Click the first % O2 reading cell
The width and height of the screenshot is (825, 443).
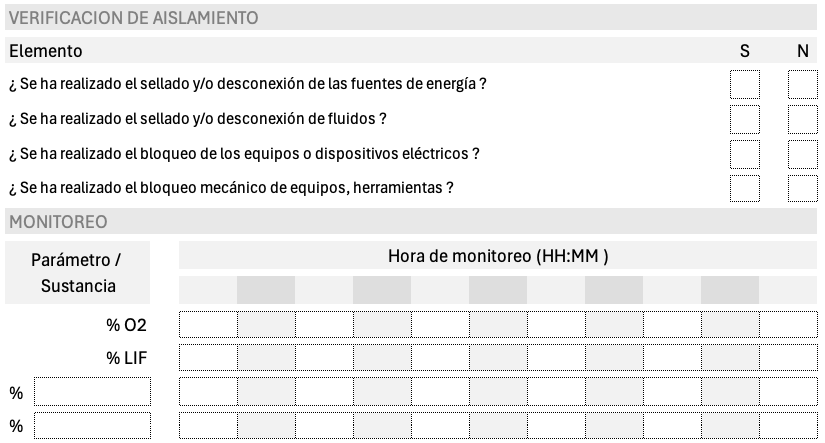(208, 325)
